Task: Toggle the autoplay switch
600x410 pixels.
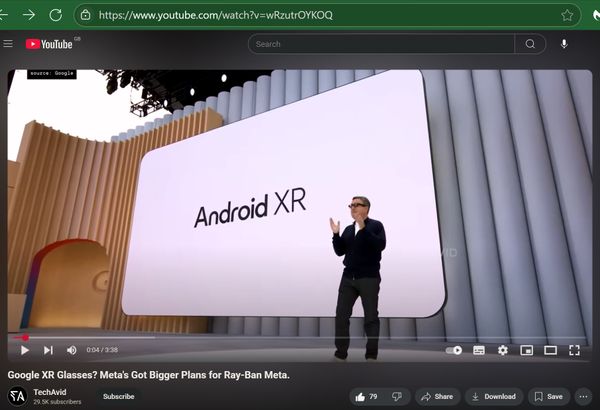Action: (x=454, y=350)
